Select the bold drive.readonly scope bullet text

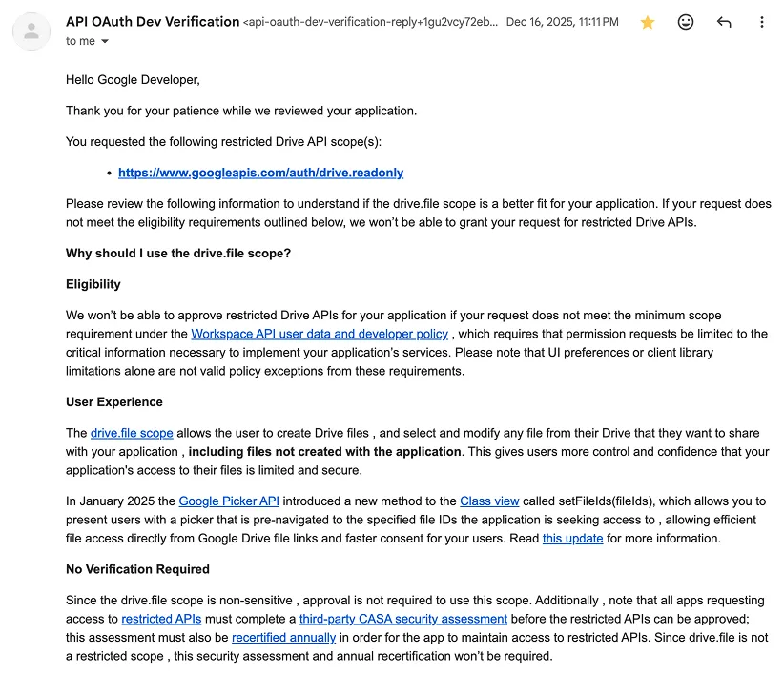click(x=259, y=173)
